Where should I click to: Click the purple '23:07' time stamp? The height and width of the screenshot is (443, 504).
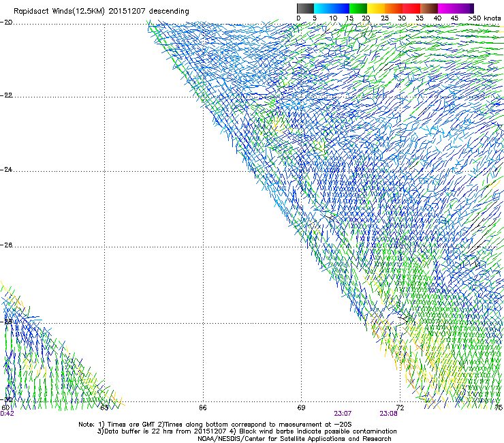tap(343, 414)
